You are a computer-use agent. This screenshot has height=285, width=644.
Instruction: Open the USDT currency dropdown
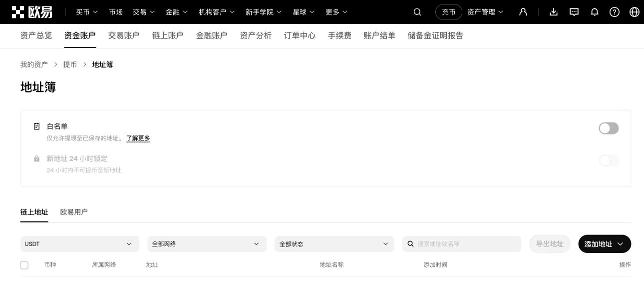(80, 244)
